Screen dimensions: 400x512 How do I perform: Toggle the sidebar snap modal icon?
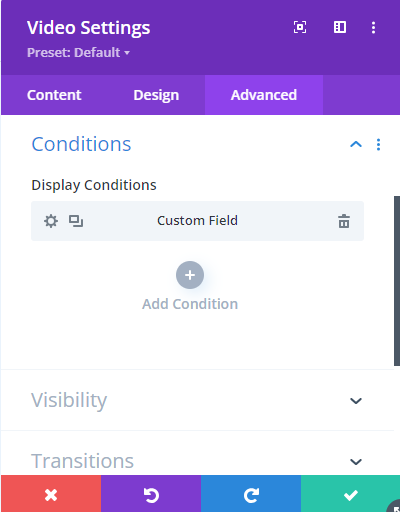tap(340, 27)
